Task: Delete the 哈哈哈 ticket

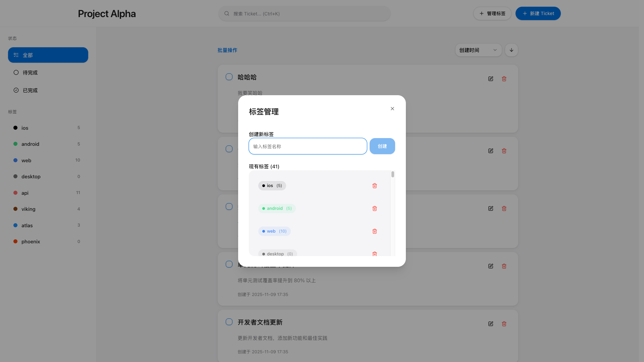Action: 504,79
